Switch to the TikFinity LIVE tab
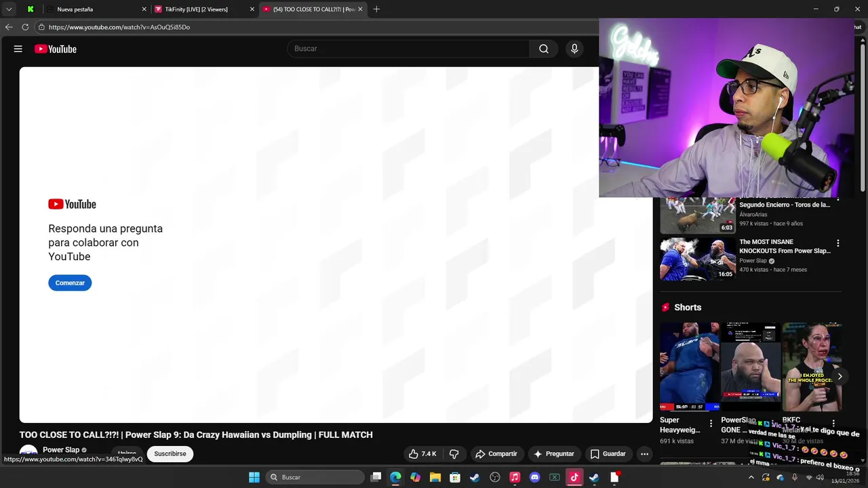This screenshot has width=868, height=488. [x=204, y=9]
